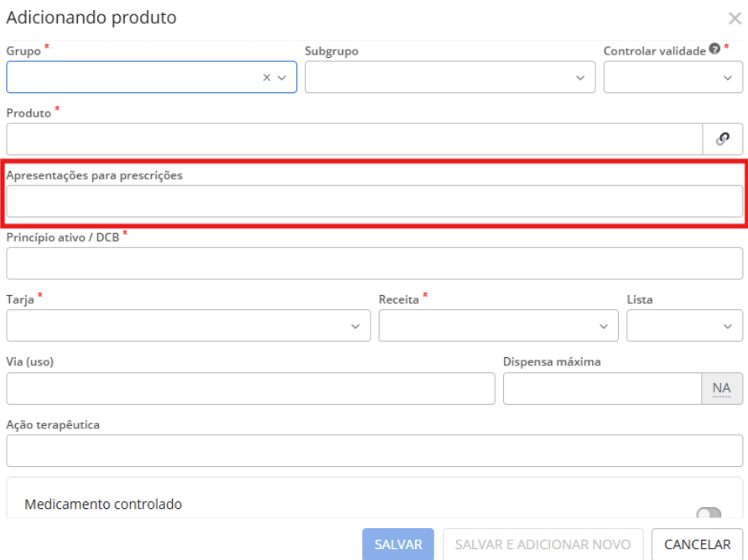Open the Receita dropdown

[498, 326]
